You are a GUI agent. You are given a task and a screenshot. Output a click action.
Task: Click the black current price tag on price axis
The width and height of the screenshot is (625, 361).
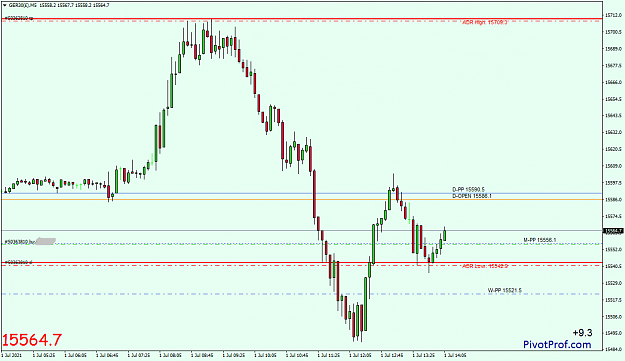click(614, 231)
